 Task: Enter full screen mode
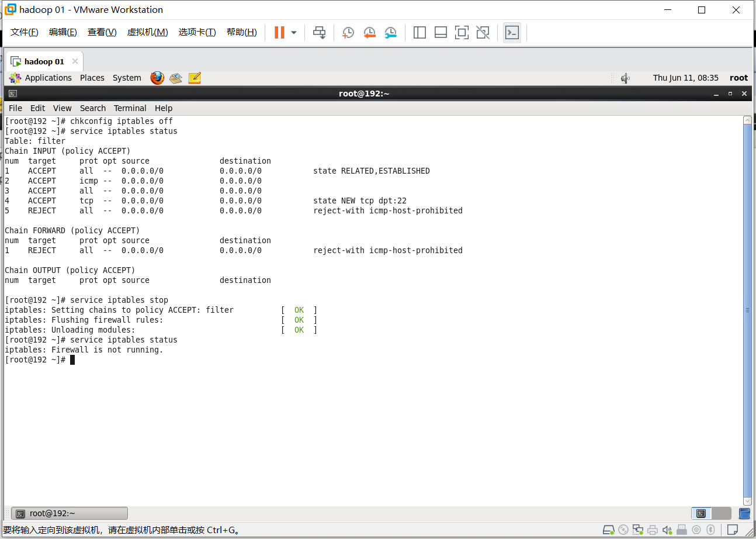pyautogui.click(x=462, y=33)
